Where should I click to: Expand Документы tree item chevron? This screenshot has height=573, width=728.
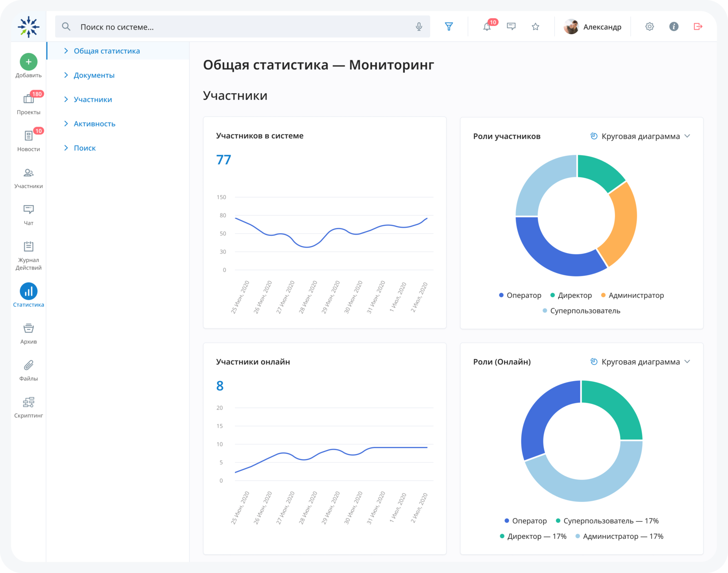(66, 75)
